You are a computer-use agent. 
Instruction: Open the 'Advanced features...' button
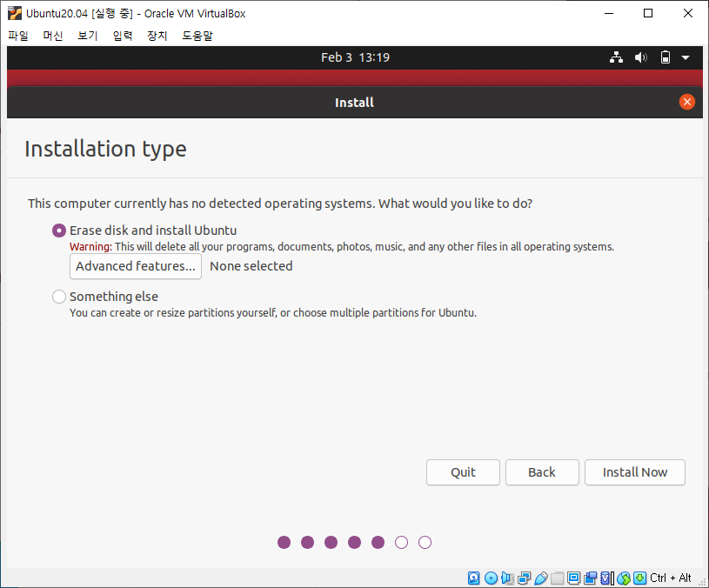[136, 266]
